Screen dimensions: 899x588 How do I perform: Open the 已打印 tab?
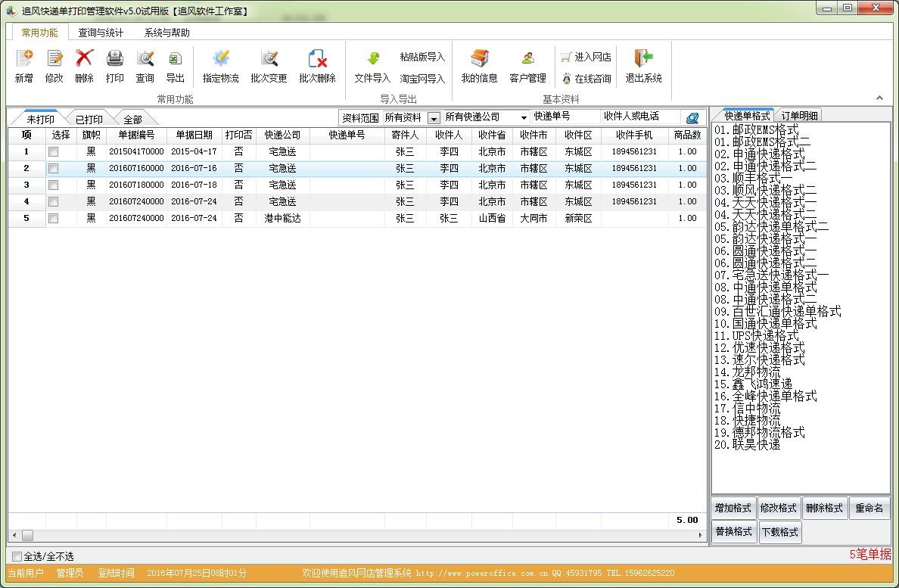coord(89,120)
